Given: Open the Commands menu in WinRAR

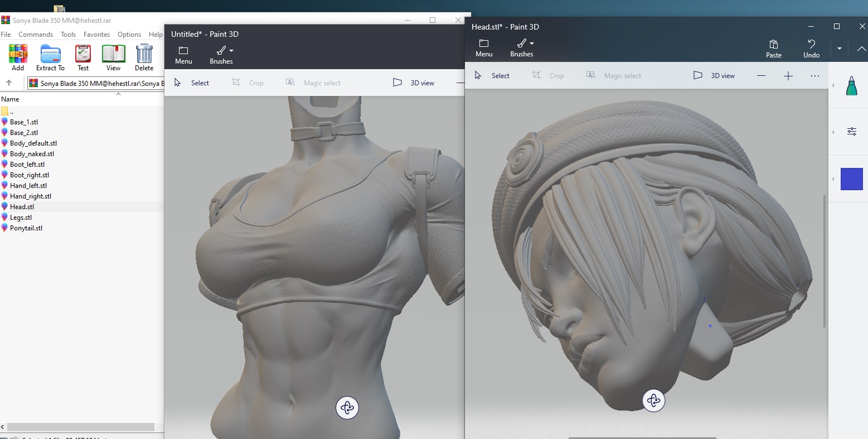Looking at the screenshot, I should (x=36, y=34).
